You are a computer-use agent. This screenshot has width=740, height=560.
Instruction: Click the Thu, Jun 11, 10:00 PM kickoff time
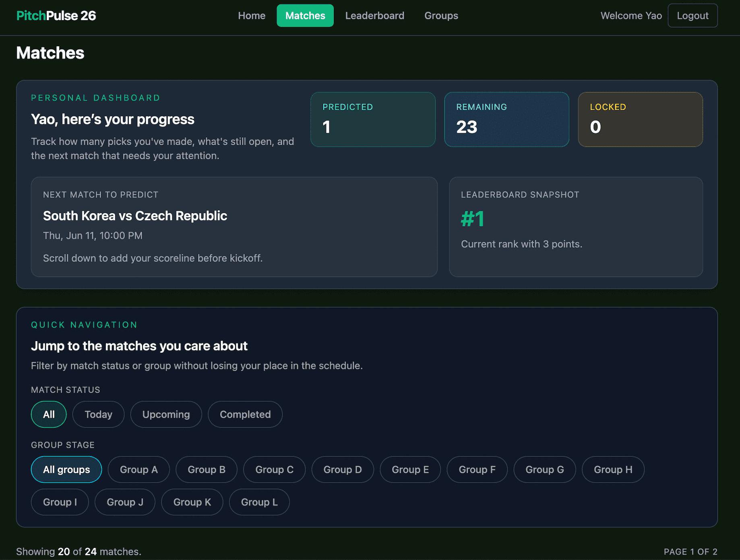click(x=93, y=236)
